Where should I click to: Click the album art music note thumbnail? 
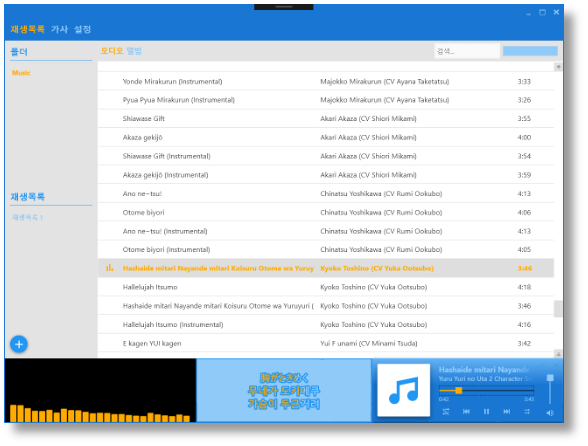[x=404, y=390]
